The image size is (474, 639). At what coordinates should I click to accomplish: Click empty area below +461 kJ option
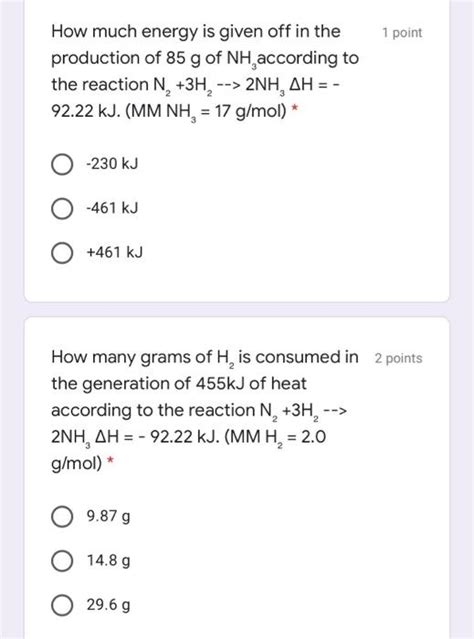(x=236, y=283)
